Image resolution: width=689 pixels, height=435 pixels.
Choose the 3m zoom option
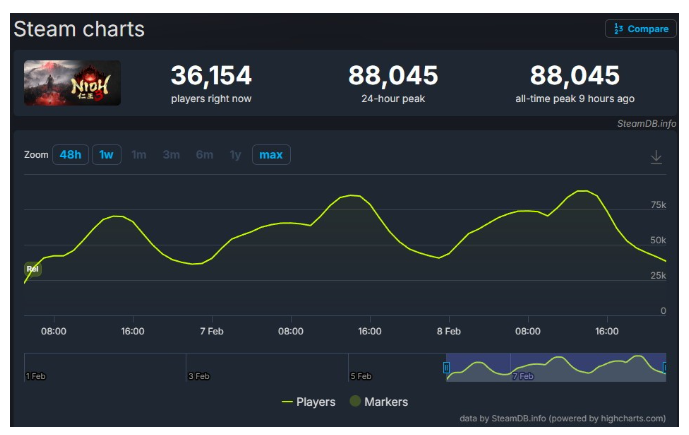click(x=171, y=155)
